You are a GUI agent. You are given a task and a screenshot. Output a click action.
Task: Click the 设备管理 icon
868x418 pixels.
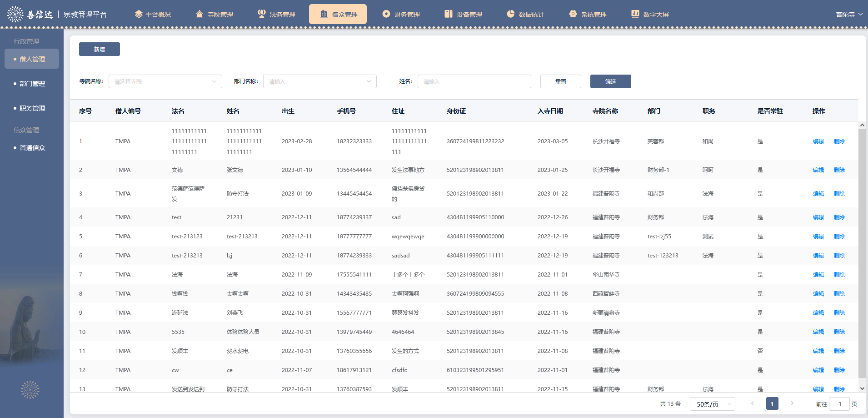pyautogui.click(x=448, y=14)
